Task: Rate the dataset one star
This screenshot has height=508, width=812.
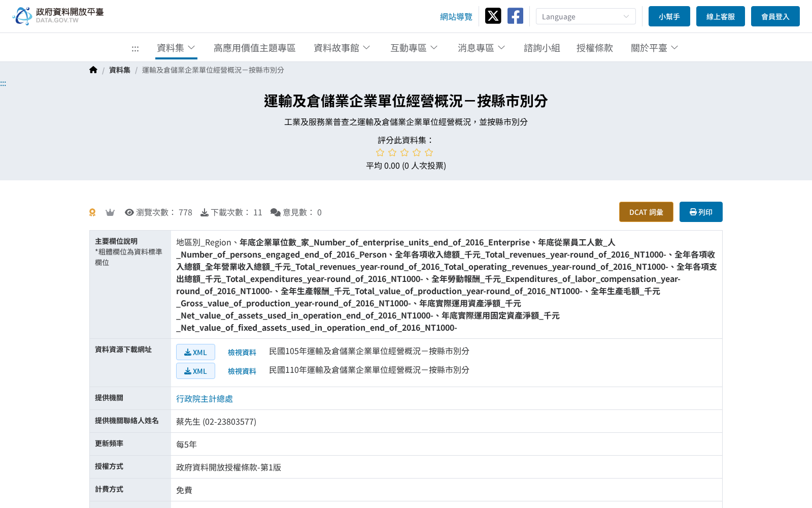Action: point(380,152)
